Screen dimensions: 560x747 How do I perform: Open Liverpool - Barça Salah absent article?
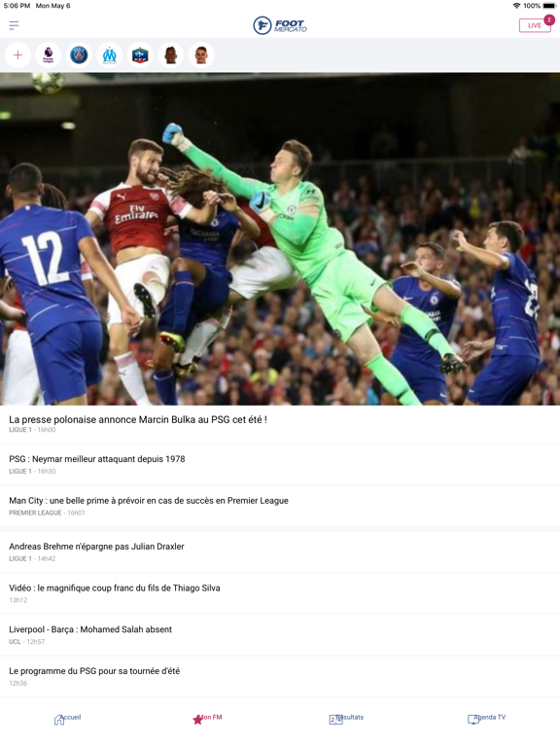[280, 634]
